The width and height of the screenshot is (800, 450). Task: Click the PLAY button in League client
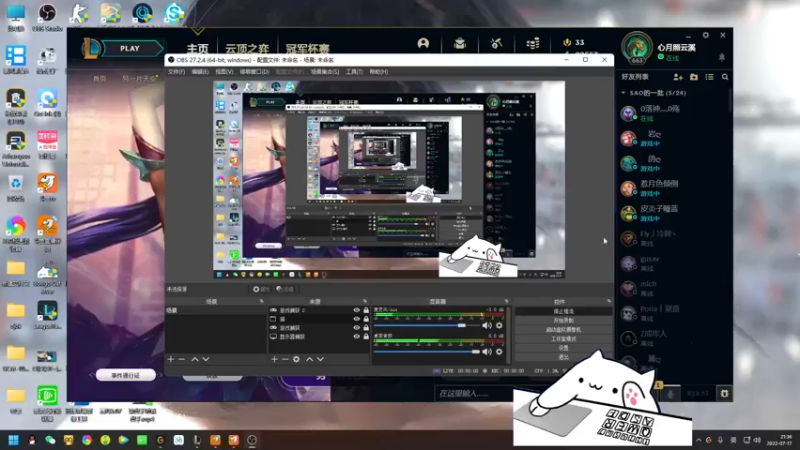click(x=130, y=48)
